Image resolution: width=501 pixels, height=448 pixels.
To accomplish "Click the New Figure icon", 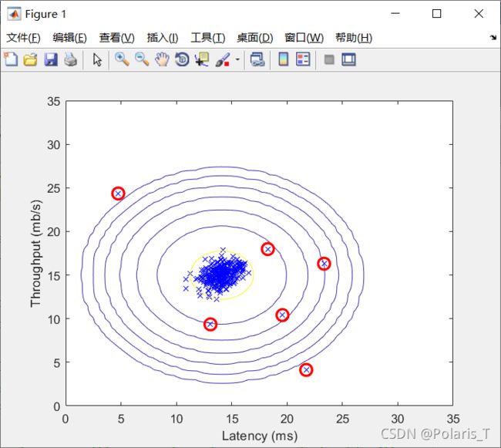I will coord(11,59).
